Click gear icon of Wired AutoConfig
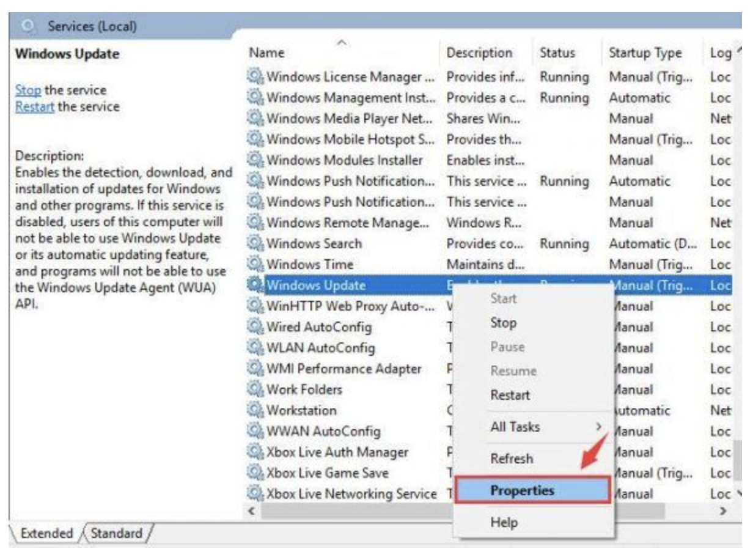 tap(254, 327)
